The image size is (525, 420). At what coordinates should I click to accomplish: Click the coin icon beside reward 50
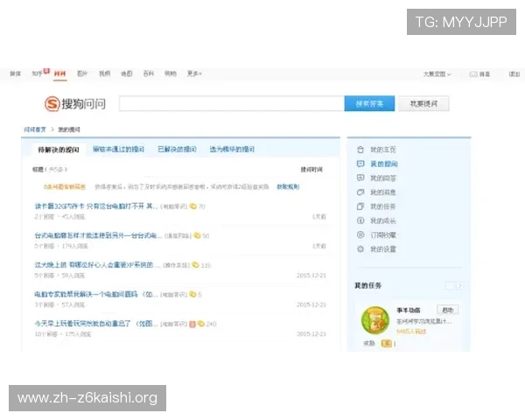197,235
